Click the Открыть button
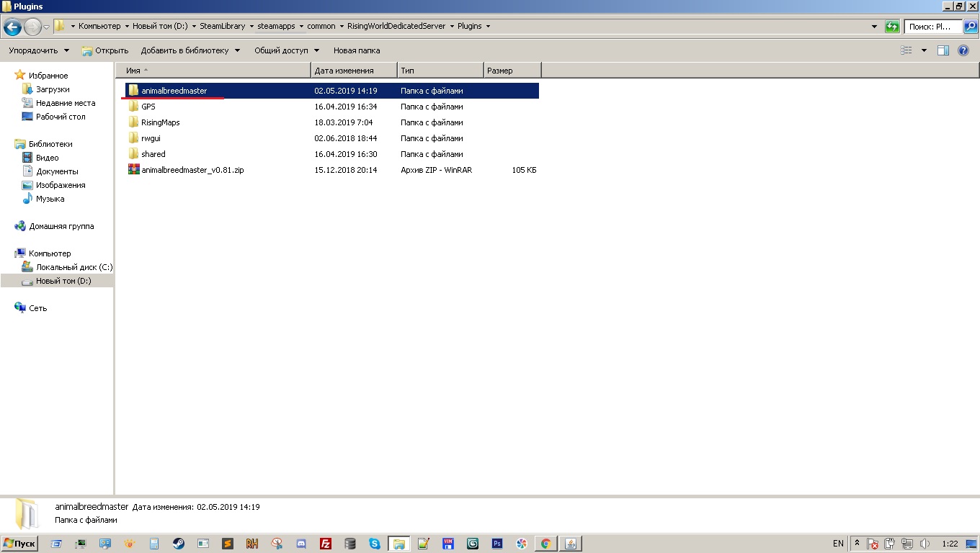 click(105, 50)
